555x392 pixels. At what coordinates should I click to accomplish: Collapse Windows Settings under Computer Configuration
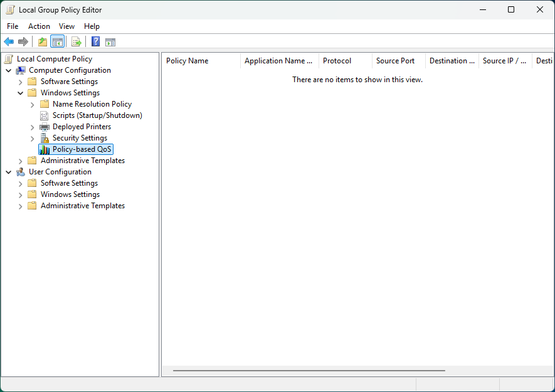(x=21, y=93)
